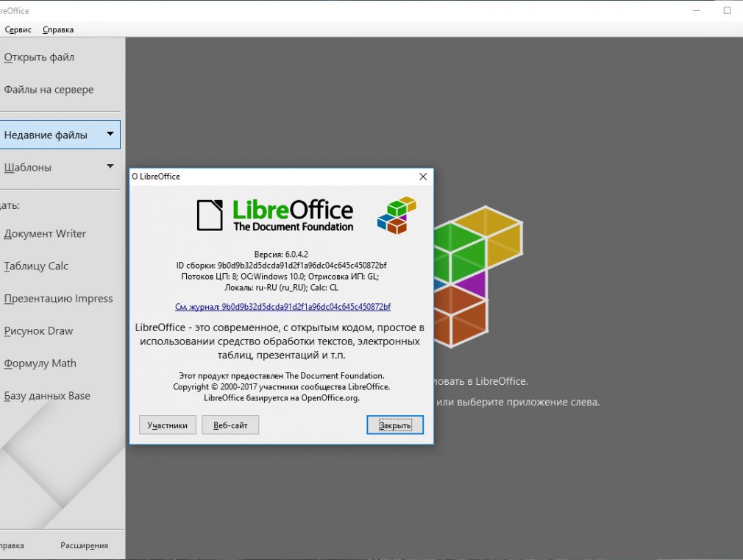The height and width of the screenshot is (560, 743).
Task: Open the Сервис menu
Action: tap(18, 29)
